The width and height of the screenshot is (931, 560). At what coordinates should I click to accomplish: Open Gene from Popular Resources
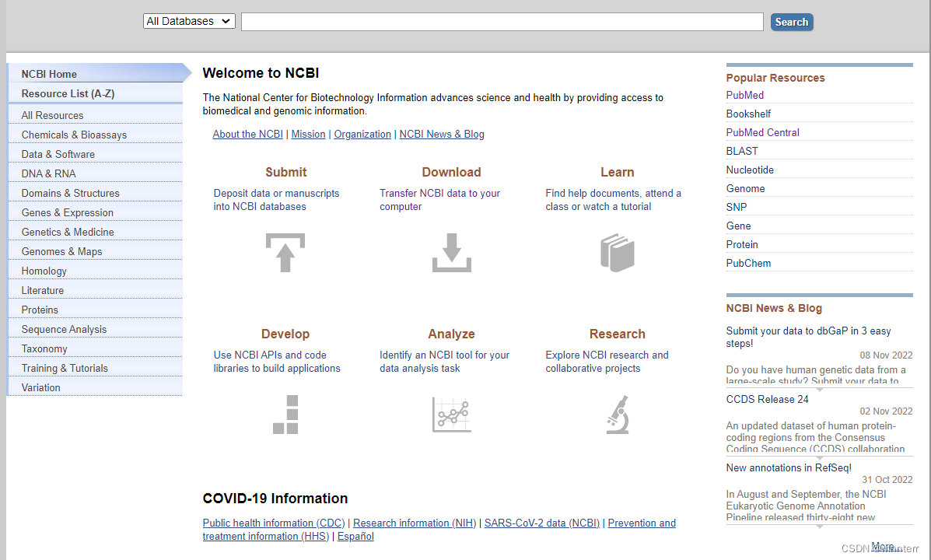[738, 226]
